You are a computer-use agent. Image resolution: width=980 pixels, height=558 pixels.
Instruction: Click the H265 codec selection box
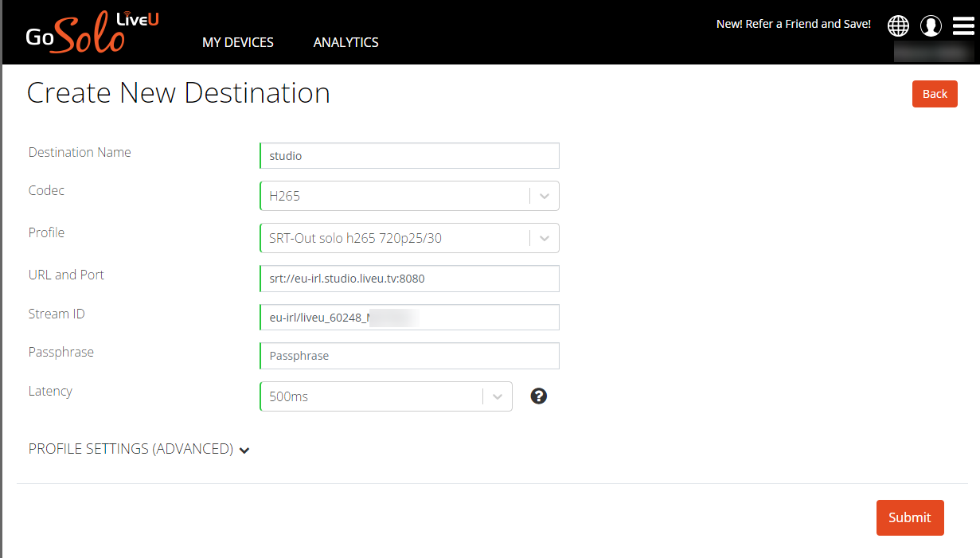click(x=394, y=196)
